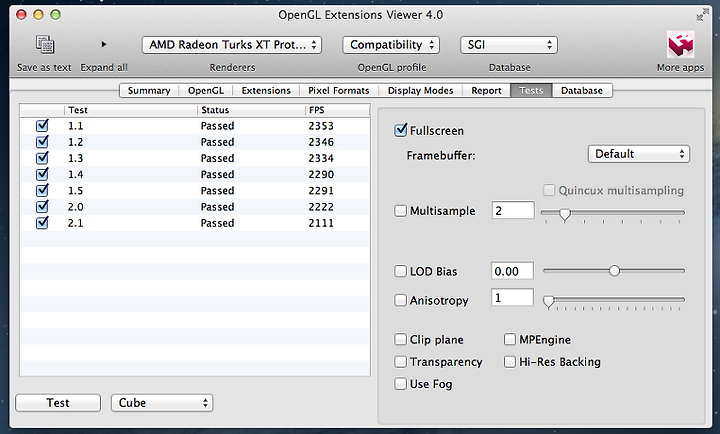Enable the Hi-Res Backing checkbox
This screenshot has height=434, width=720.
510,361
